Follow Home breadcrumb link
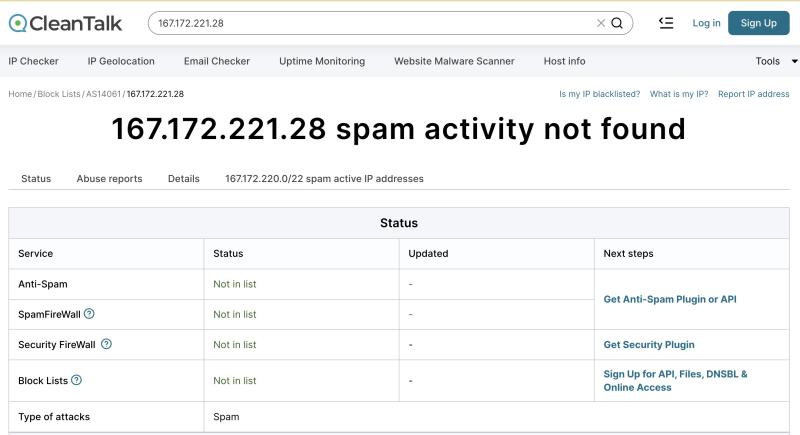This screenshot has width=800, height=435. click(x=20, y=94)
